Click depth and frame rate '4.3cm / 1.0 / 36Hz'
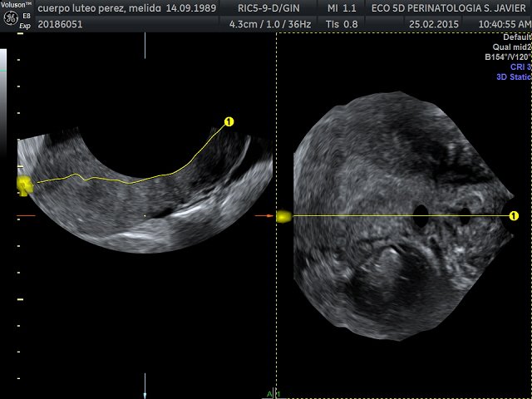Viewport: 532px width, 399px height. (270, 24)
